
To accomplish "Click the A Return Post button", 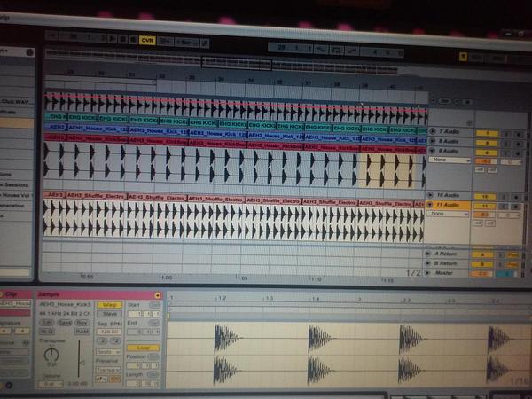I will tap(512, 255).
